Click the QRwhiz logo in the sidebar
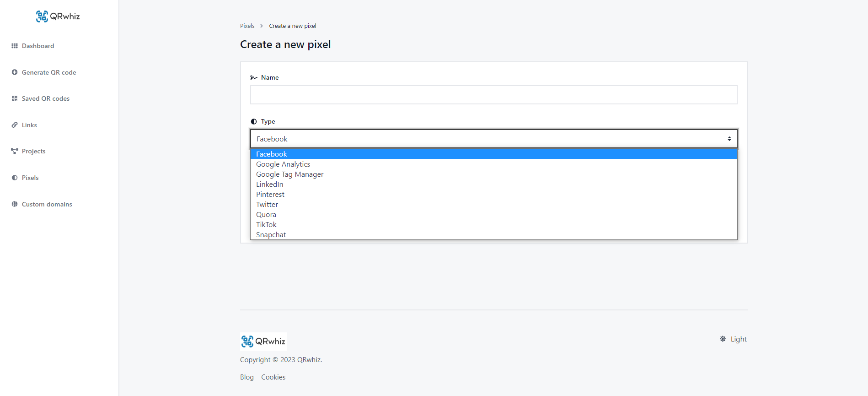This screenshot has height=396, width=868. click(x=58, y=16)
